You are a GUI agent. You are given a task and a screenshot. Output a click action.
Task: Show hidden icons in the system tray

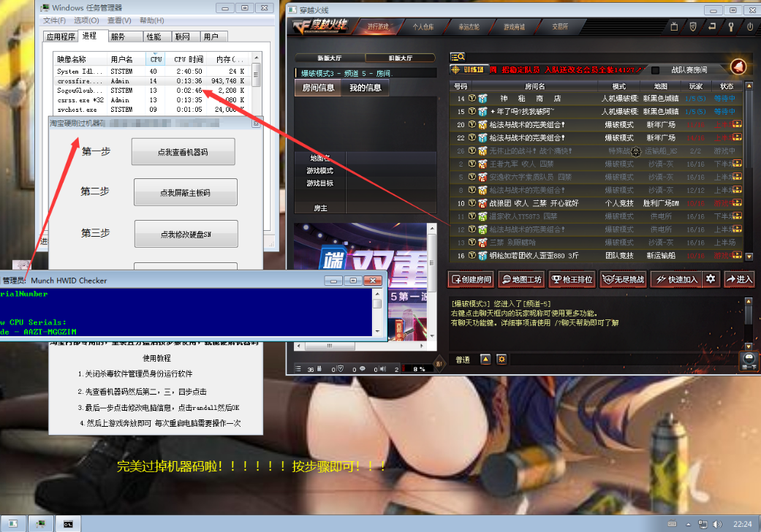coord(688,524)
